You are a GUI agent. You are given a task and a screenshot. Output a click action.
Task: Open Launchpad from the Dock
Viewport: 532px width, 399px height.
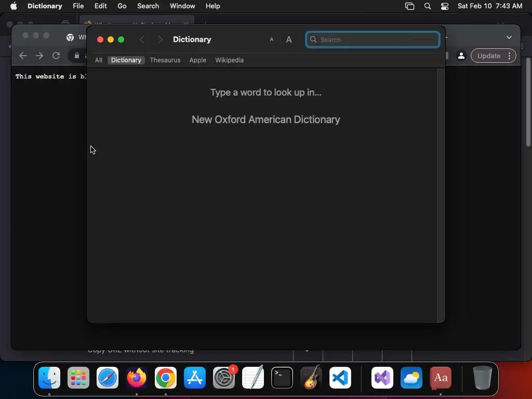pos(78,378)
